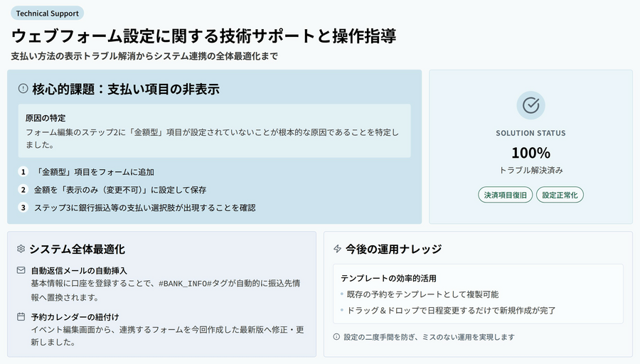Click the lightning icon beside 今後の運用ナレッジ
This screenshot has height=364, width=640.
(x=337, y=249)
